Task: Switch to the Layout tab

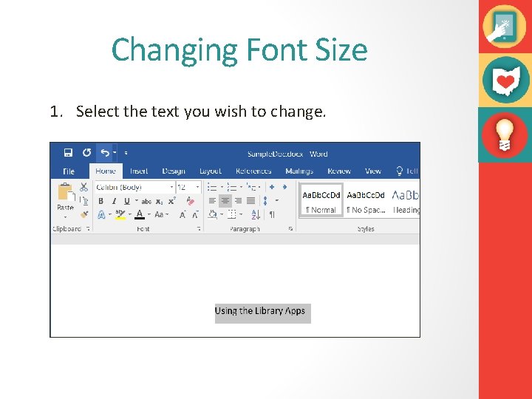Action: click(211, 171)
